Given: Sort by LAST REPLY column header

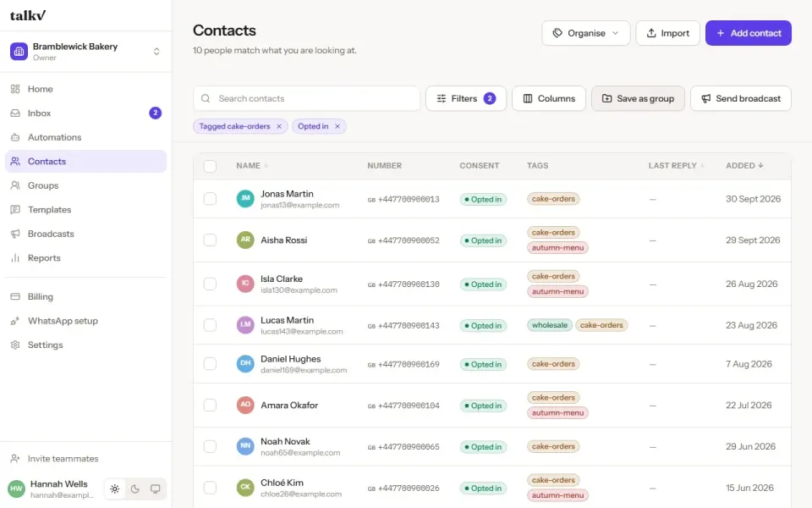Looking at the screenshot, I should [677, 166].
